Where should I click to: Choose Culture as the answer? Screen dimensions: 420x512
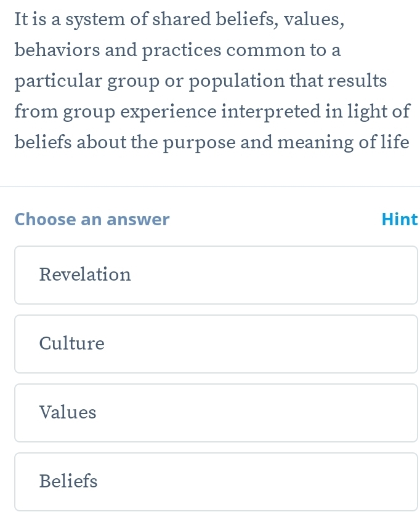pyautogui.click(x=216, y=343)
